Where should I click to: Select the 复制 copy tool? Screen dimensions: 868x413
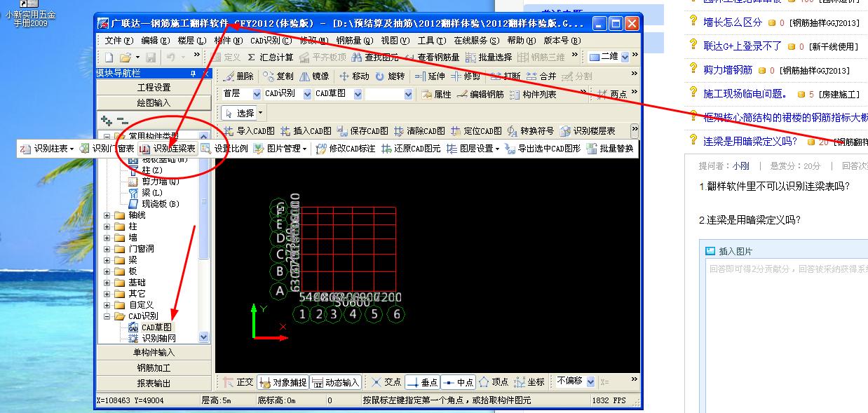pos(278,76)
